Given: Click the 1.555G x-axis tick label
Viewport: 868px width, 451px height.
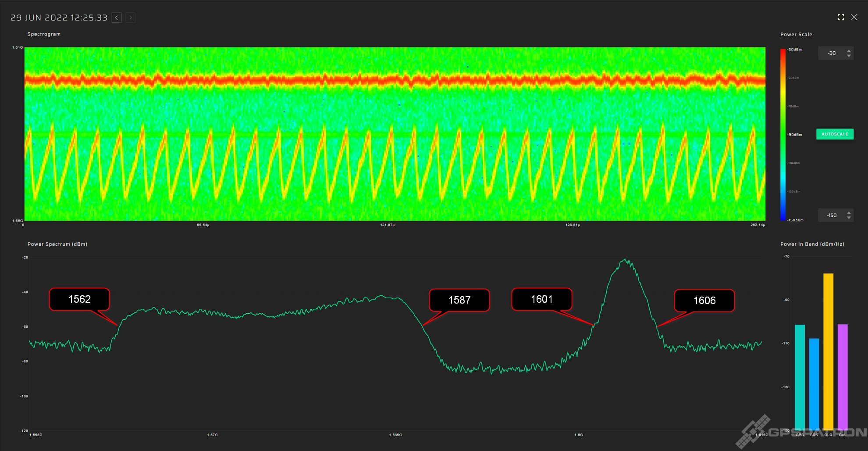Looking at the screenshot, I should 36,435.
